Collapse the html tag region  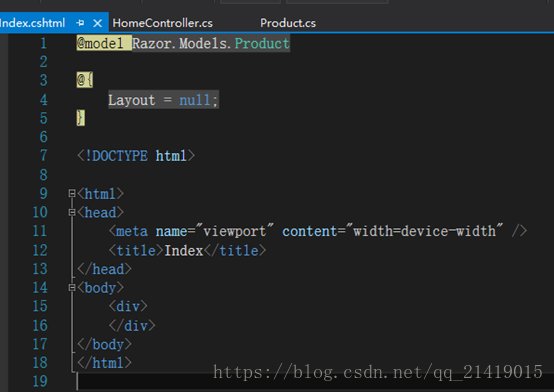click(72, 193)
